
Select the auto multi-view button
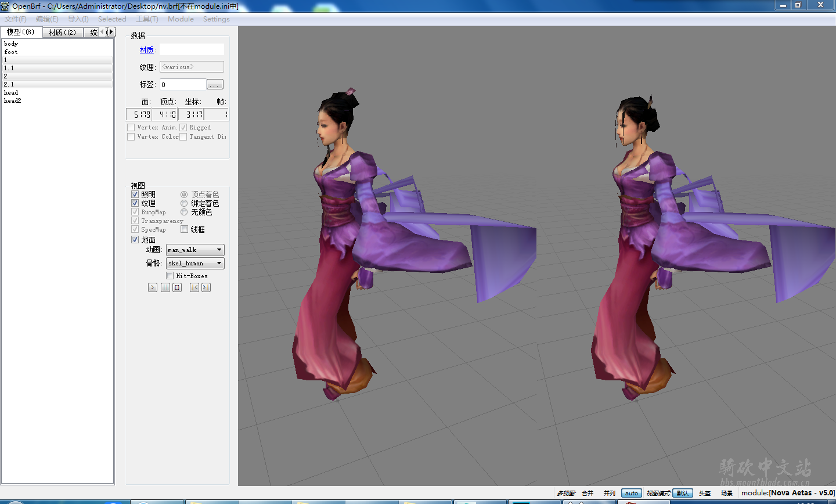coord(632,493)
